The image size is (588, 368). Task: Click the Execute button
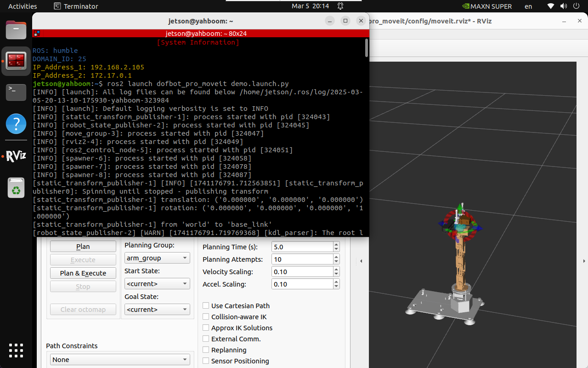click(83, 260)
